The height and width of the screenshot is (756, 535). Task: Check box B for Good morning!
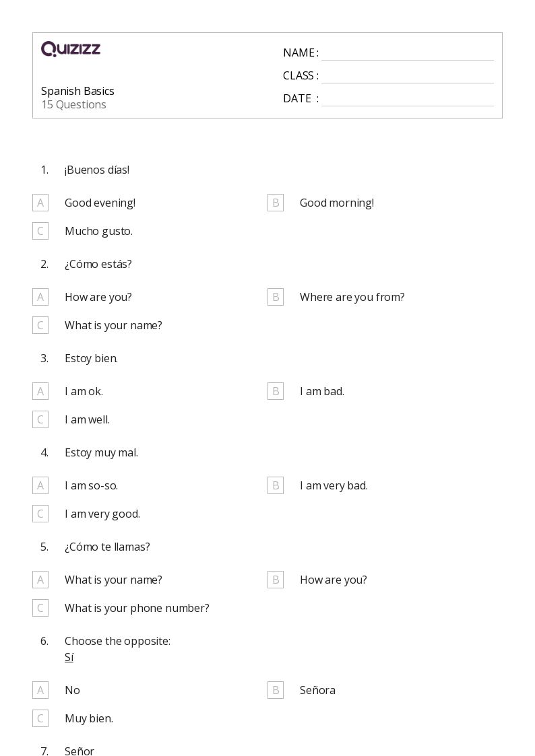click(276, 203)
